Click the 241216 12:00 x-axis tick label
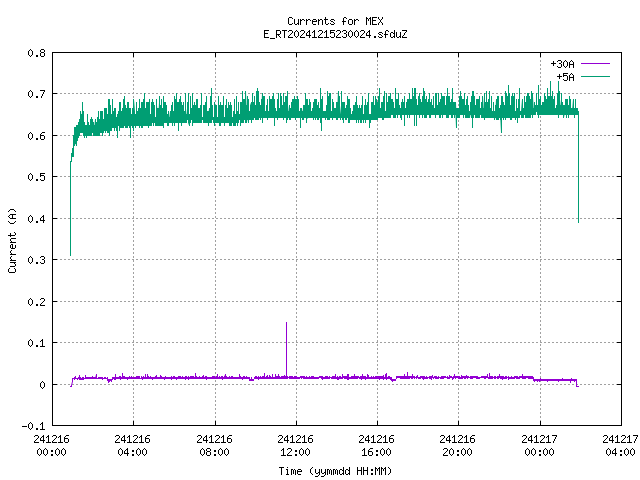The height and width of the screenshot is (480, 640). (x=296, y=446)
